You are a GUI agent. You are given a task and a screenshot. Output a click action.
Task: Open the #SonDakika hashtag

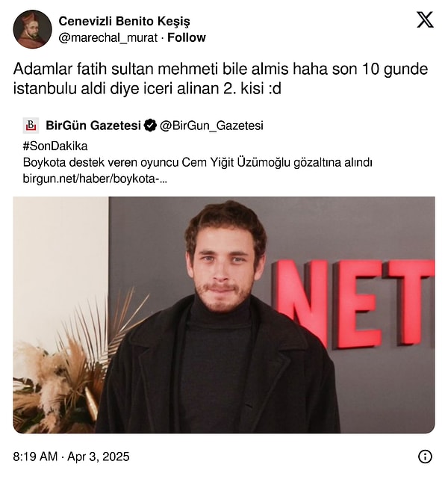pos(55,146)
